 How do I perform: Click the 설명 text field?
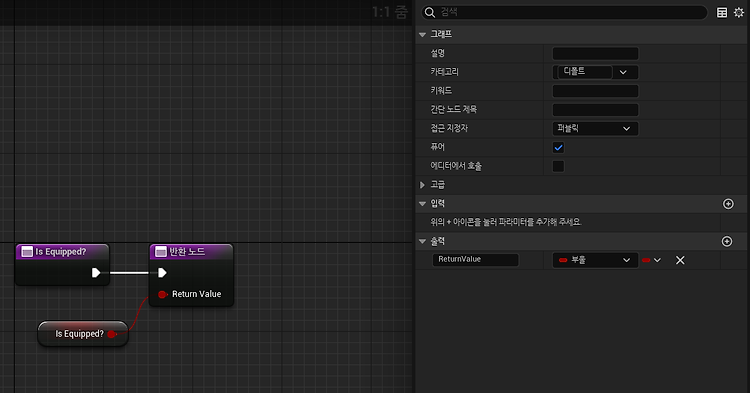point(596,53)
